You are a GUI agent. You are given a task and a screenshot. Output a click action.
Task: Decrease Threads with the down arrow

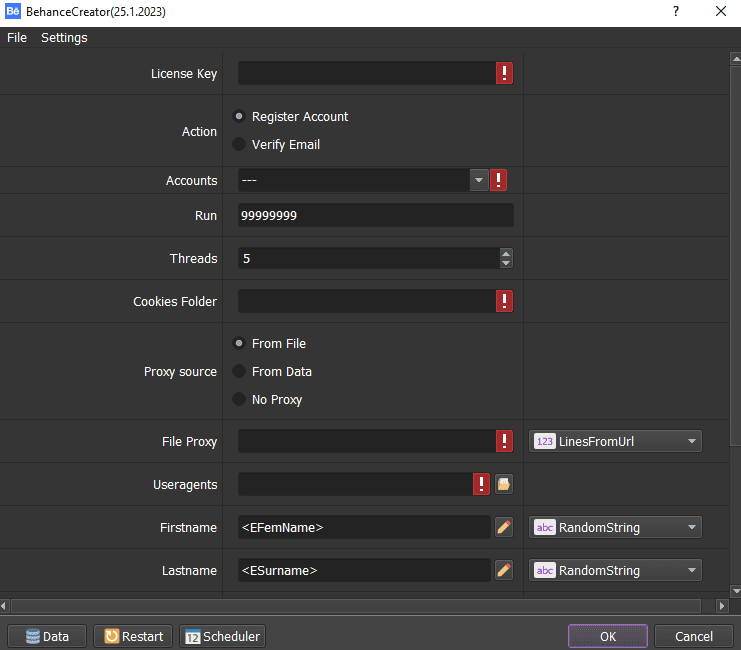tap(506, 263)
